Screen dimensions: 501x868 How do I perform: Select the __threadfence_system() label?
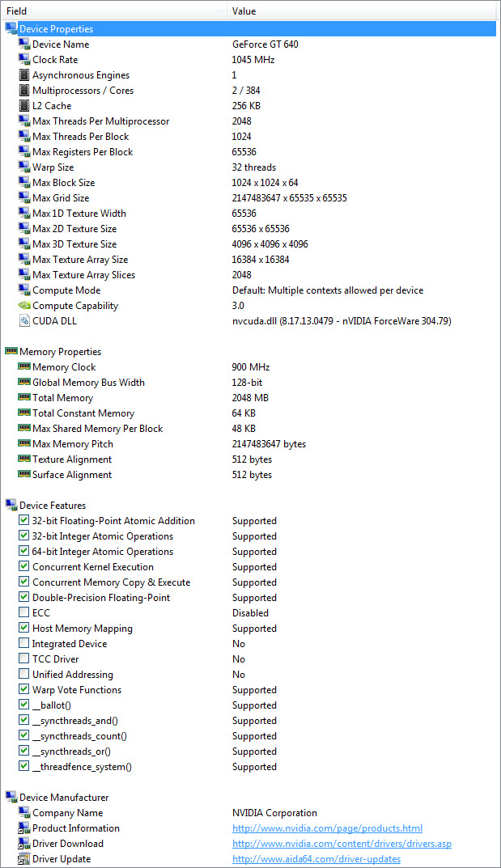82,767
